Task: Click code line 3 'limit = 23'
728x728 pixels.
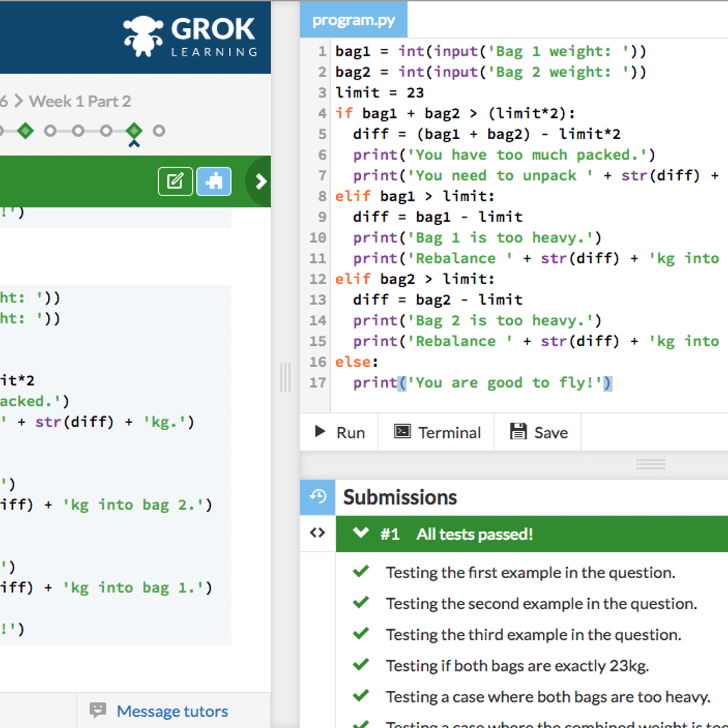Action: [379, 93]
